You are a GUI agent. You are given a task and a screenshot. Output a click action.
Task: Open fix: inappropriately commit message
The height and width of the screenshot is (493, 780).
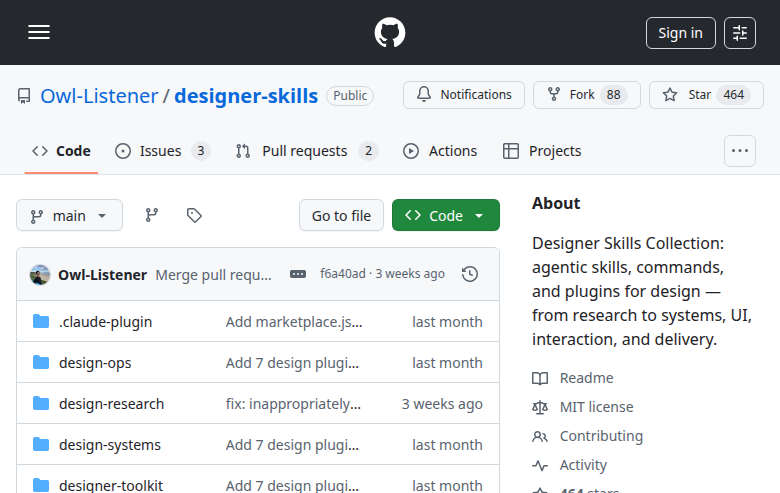click(x=293, y=404)
